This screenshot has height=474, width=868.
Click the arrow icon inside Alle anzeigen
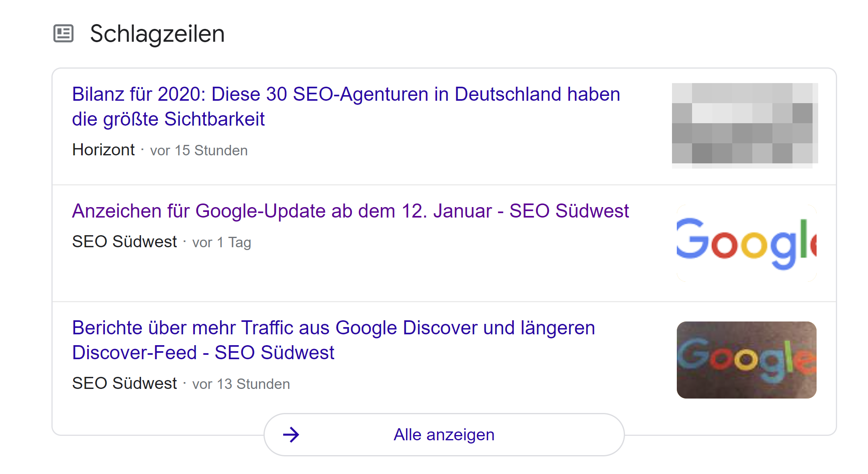(291, 435)
